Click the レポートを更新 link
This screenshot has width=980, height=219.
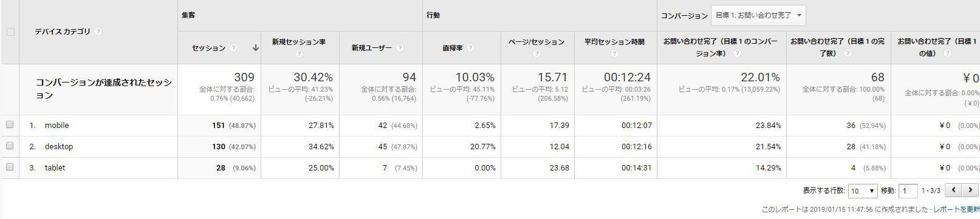(x=956, y=209)
